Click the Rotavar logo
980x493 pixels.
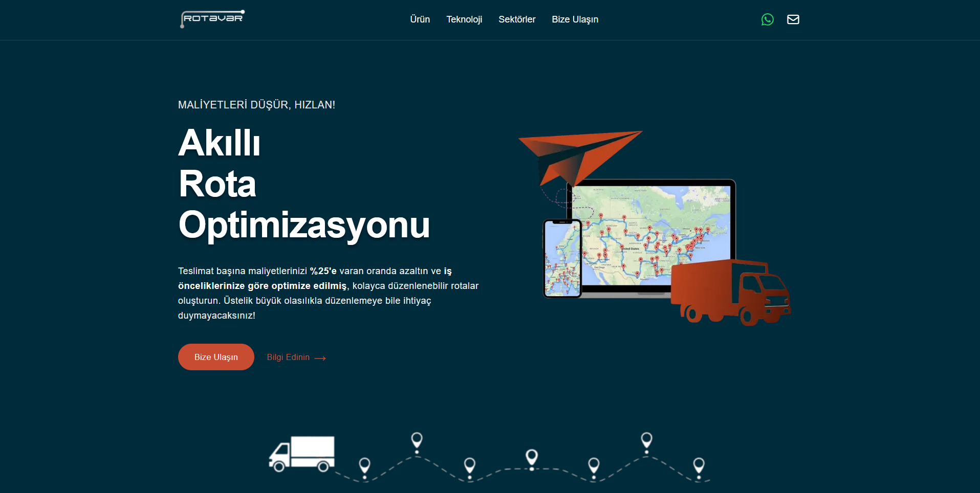(212, 19)
